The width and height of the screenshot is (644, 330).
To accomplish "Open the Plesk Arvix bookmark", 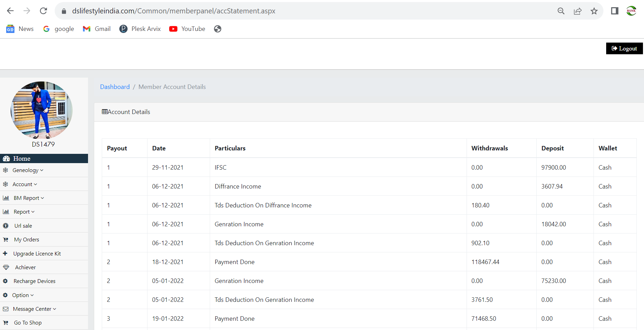I will (140, 29).
